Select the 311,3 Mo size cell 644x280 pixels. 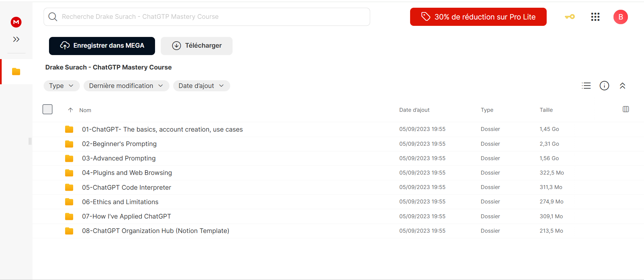pos(551,187)
